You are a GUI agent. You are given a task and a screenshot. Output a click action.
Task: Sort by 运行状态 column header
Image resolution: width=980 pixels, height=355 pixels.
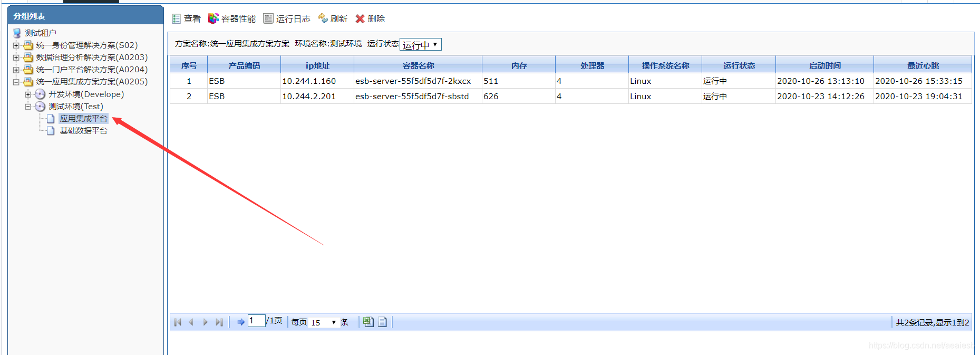click(x=739, y=65)
